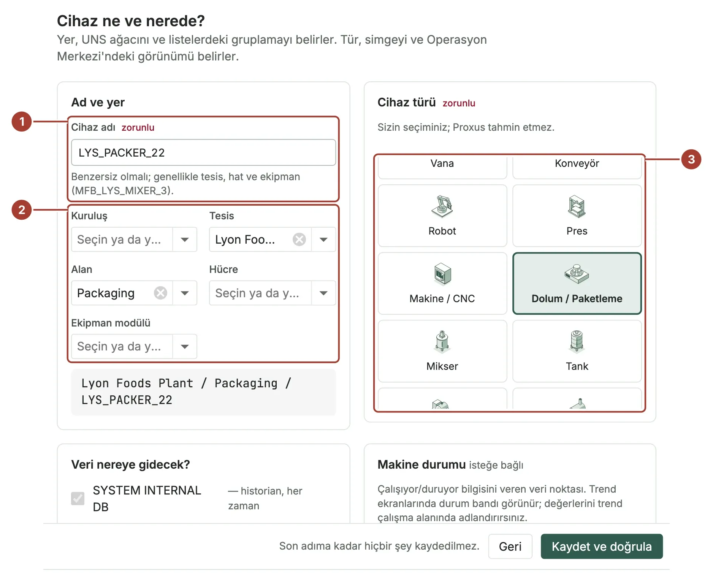Click the Cihaz ne ve nerede? title
Screen dimensions: 713x588
pos(131,21)
